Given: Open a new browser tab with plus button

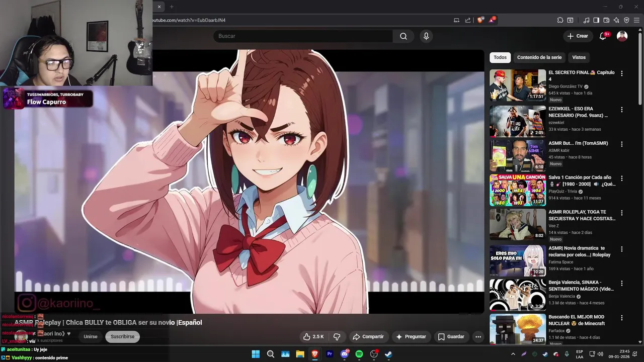Looking at the screenshot, I should (x=172, y=7).
